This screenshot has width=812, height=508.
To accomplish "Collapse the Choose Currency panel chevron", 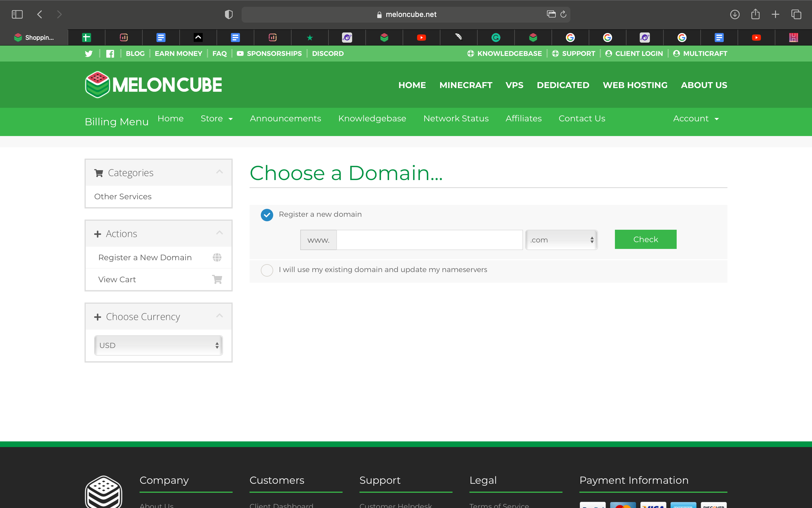I will pos(219,316).
